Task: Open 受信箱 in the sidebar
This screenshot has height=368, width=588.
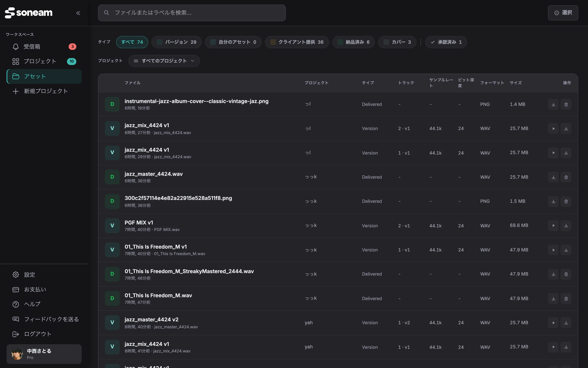Action: coord(44,46)
